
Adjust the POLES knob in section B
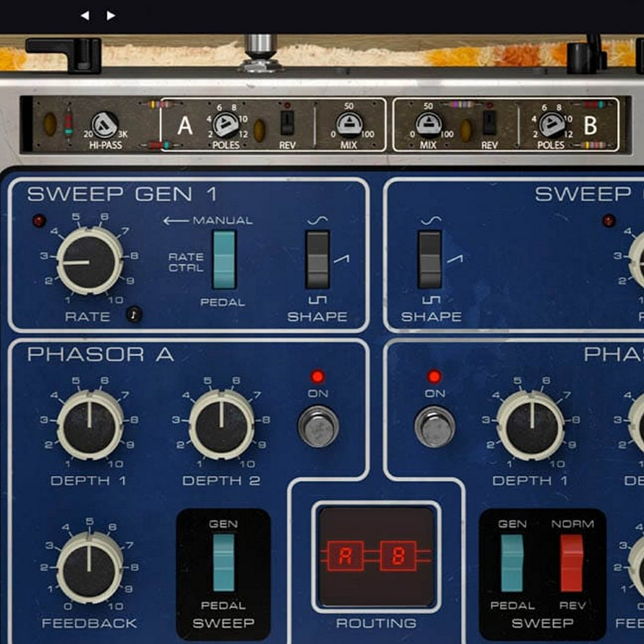(x=552, y=124)
